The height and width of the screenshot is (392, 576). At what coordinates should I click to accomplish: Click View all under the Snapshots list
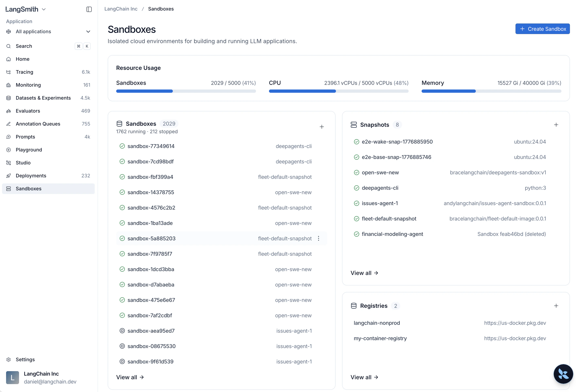(364, 273)
